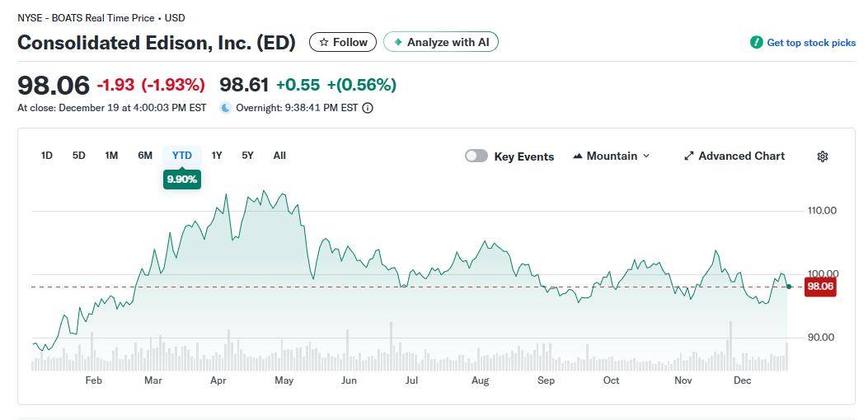Open chart settings gear icon
This screenshot has height=420, width=868.
[822, 156]
